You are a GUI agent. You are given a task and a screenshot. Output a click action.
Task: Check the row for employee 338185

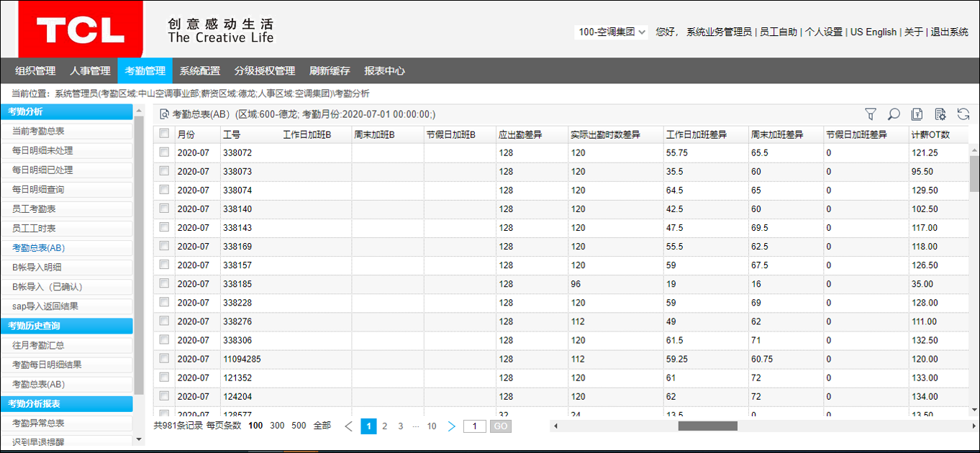164,283
